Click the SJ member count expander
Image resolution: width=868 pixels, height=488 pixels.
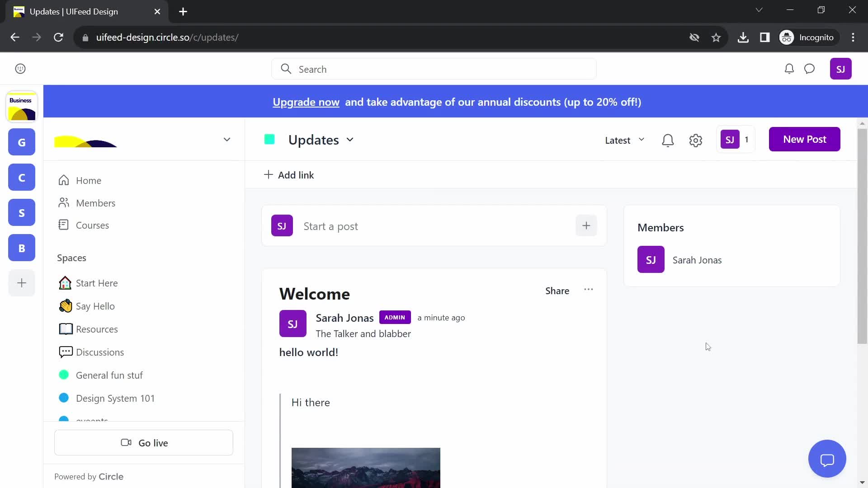point(737,140)
